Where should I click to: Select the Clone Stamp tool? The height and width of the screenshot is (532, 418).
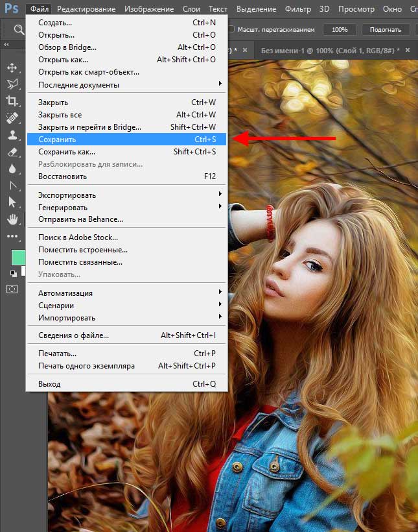(x=12, y=135)
